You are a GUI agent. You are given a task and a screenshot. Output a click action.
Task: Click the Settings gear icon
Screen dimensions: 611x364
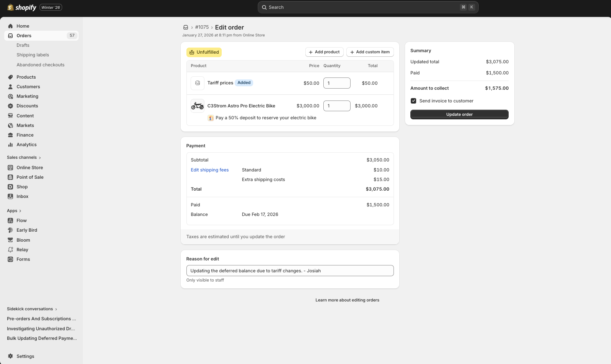pos(10,356)
